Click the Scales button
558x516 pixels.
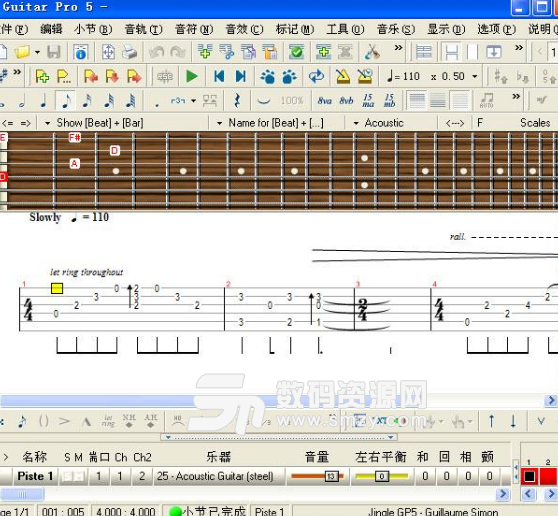tap(535, 123)
